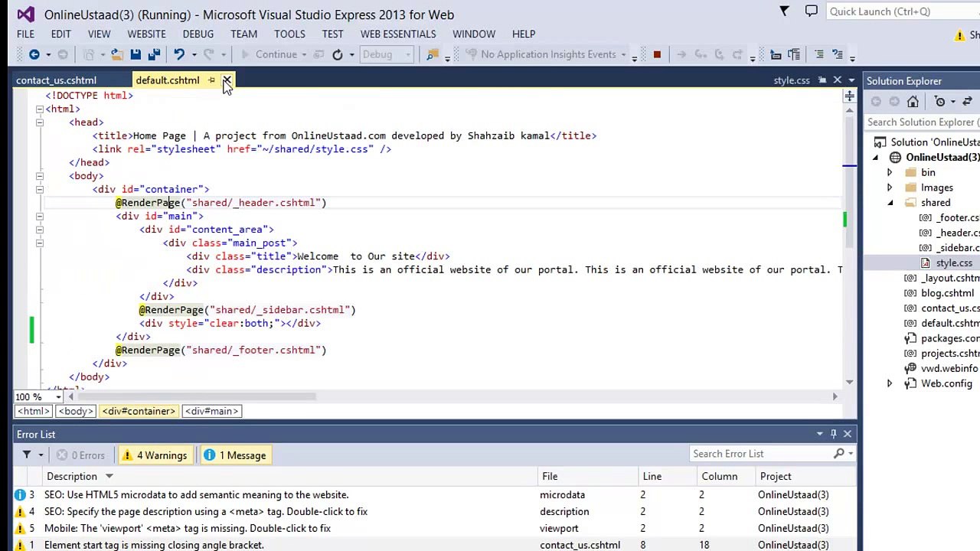Image resolution: width=980 pixels, height=551 pixels.
Task: Open the Error List filter funnel
Action: [27, 455]
